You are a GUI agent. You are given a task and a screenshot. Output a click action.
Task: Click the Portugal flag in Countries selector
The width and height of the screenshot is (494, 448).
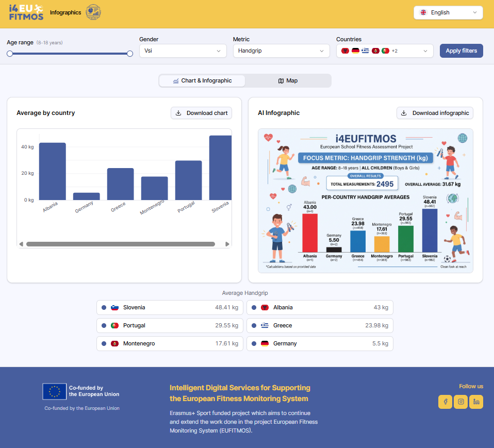point(385,51)
